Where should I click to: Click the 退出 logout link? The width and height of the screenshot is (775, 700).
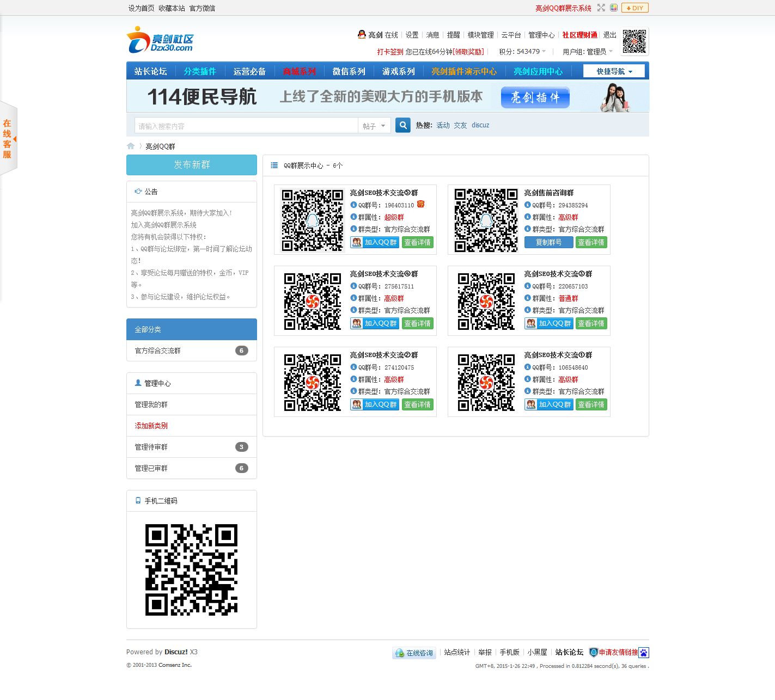609,35
